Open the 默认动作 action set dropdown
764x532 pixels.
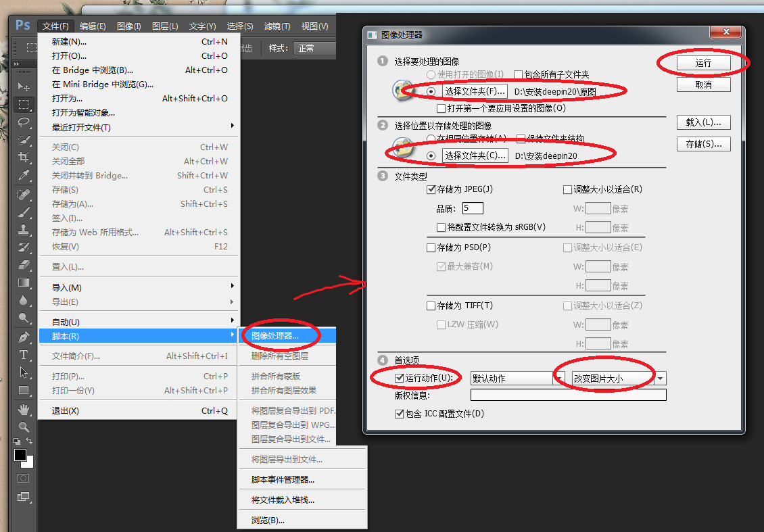(x=517, y=379)
